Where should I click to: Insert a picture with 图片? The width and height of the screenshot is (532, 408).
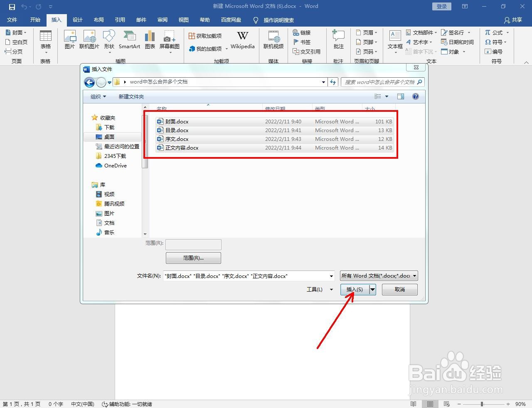coord(69,40)
